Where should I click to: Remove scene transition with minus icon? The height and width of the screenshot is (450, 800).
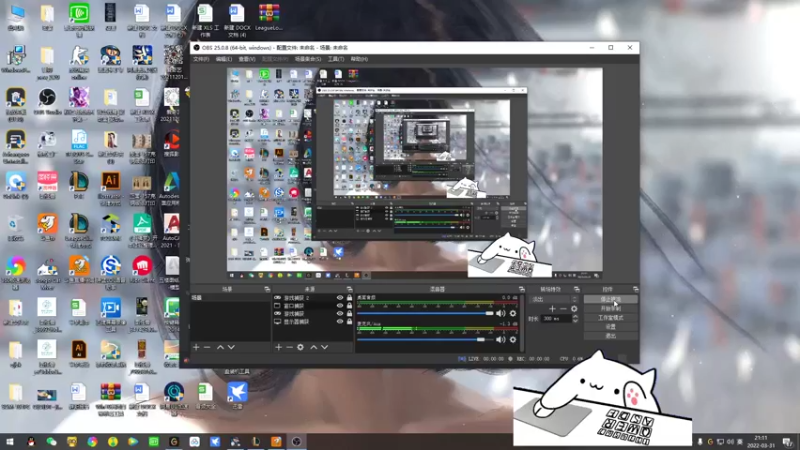[x=563, y=309]
